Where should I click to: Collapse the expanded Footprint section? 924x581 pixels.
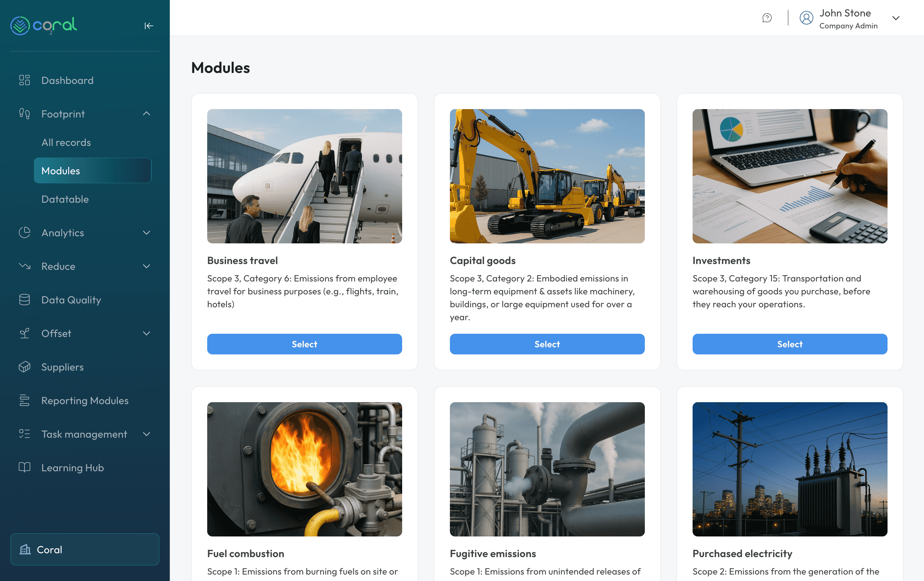point(146,114)
